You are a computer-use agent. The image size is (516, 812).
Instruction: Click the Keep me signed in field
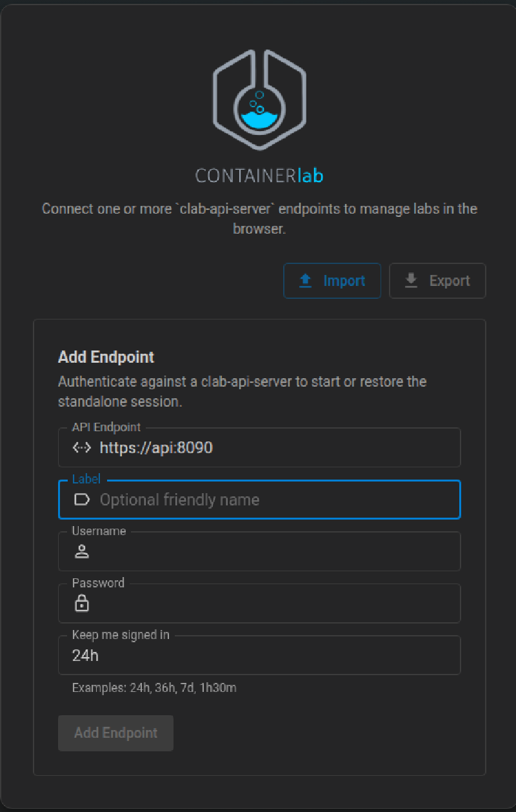pyautogui.click(x=259, y=655)
